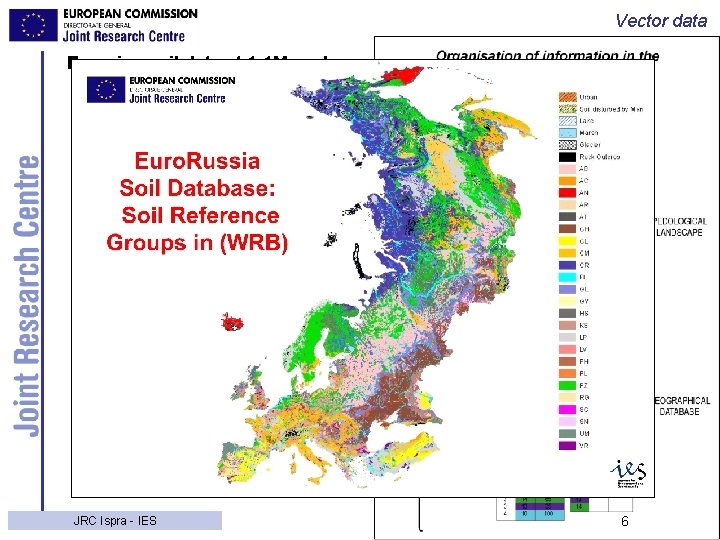Viewport: 720px width, 540px height.
Task: Select the light pink SN legend swatch
Action: point(568,421)
